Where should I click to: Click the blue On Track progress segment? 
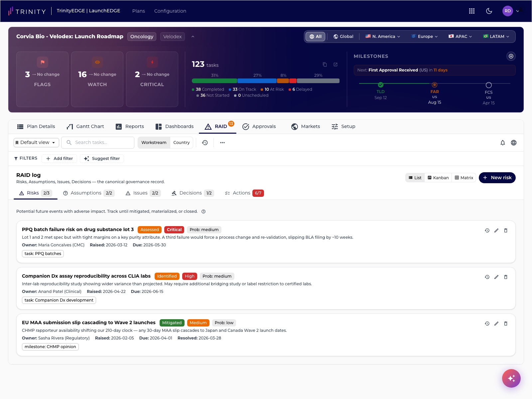pos(257,81)
